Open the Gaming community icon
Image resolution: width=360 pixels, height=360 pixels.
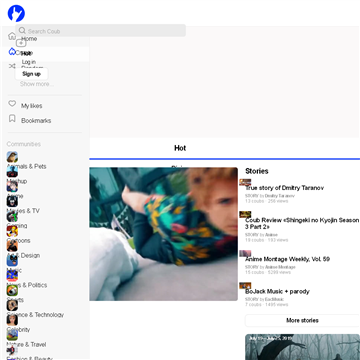[12, 216]
